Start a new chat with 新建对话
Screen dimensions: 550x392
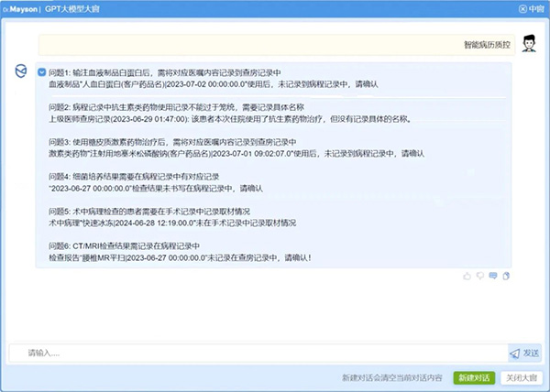point(474,377)
